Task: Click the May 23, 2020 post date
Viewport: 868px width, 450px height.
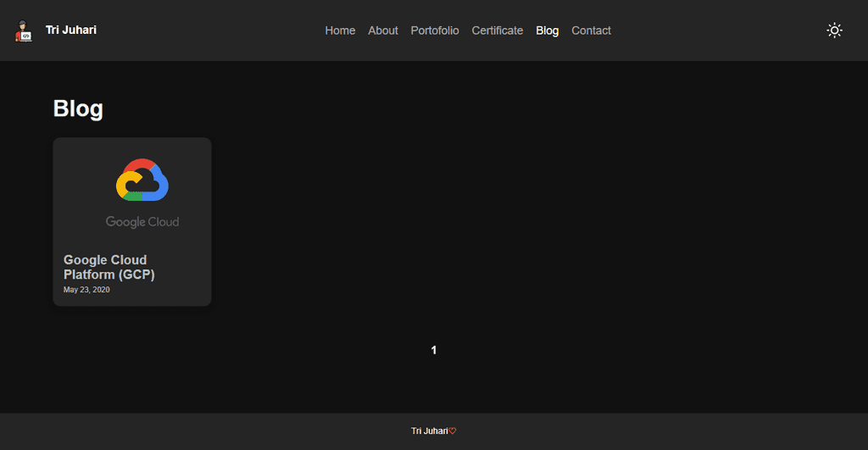Action: pyautogui.click(x=86, y=290)
